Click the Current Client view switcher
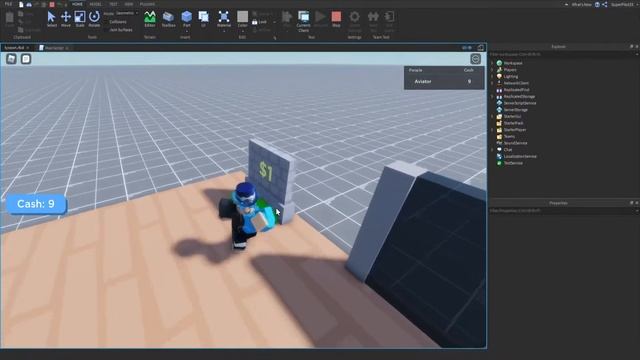 [x=304, y=21]
